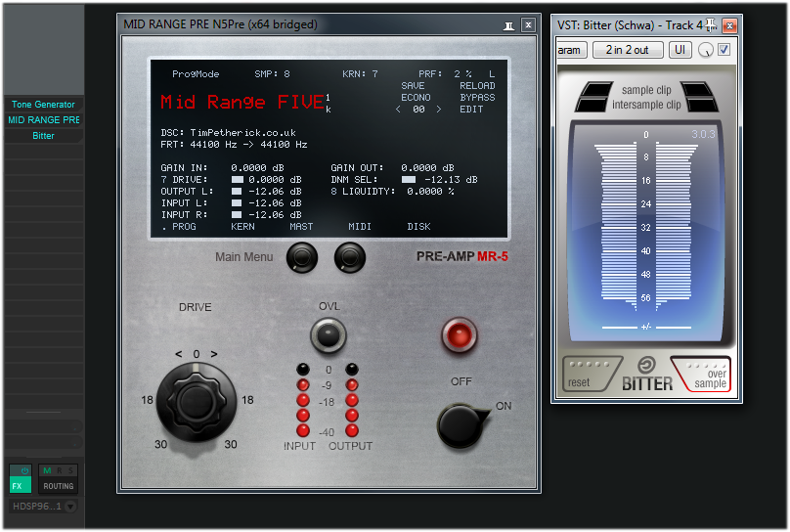The image size is (790, 532).
Task: Flip the OFF/ON rotary switch
Action: coord(461,425)
